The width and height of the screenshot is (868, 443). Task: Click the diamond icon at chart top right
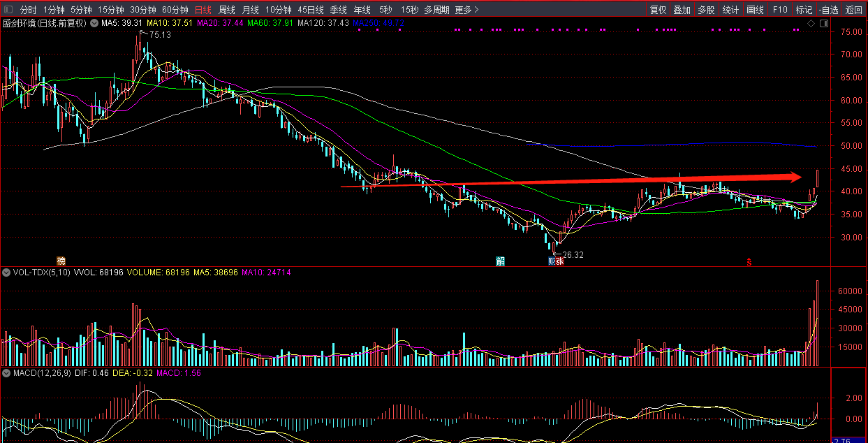tap(811, 23)
